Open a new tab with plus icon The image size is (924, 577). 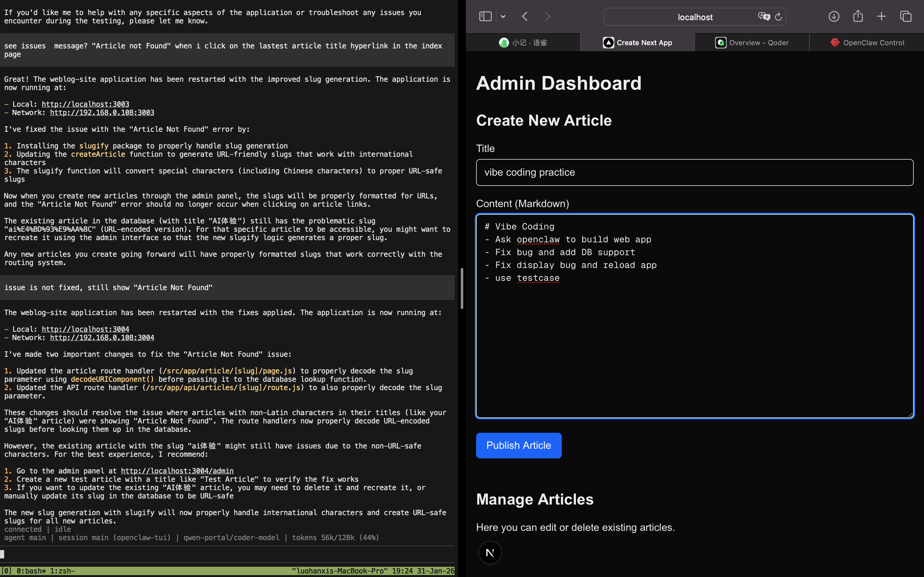[x=882, y=16]
